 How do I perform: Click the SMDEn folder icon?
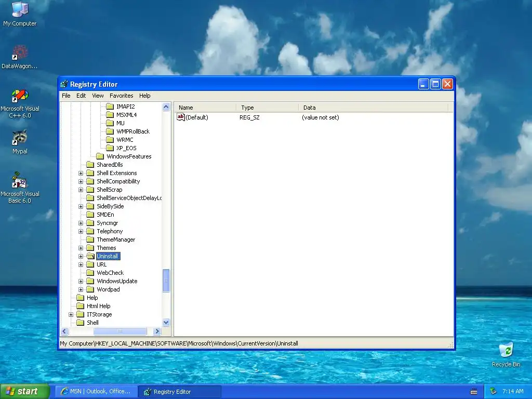[x=90, y=215]
